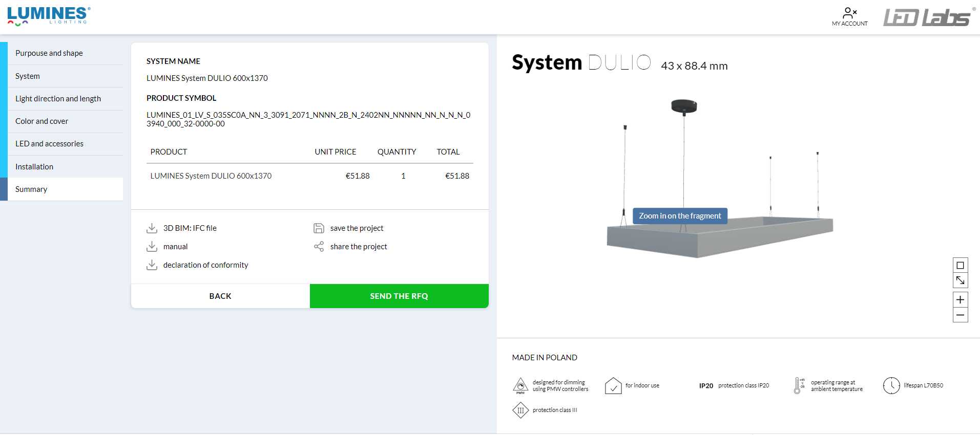
Task: Click the BACK button
Action: [x=220, y=296]
